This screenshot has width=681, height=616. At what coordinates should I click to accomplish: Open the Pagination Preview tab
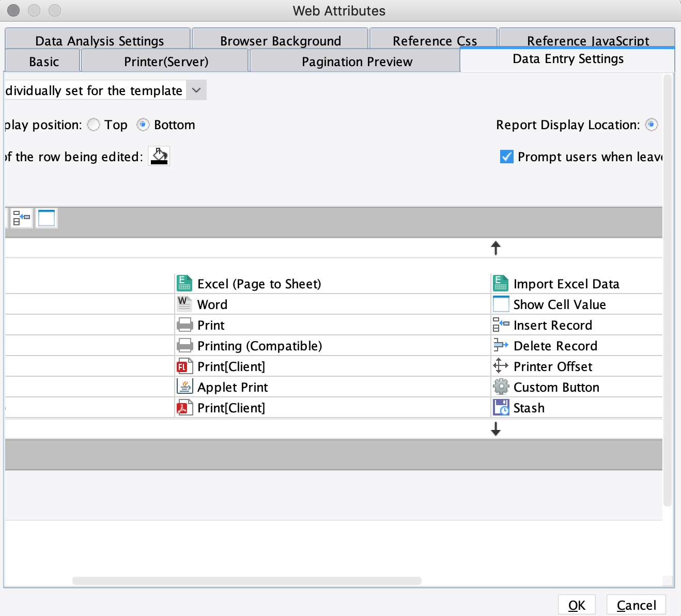coord(357,61)
